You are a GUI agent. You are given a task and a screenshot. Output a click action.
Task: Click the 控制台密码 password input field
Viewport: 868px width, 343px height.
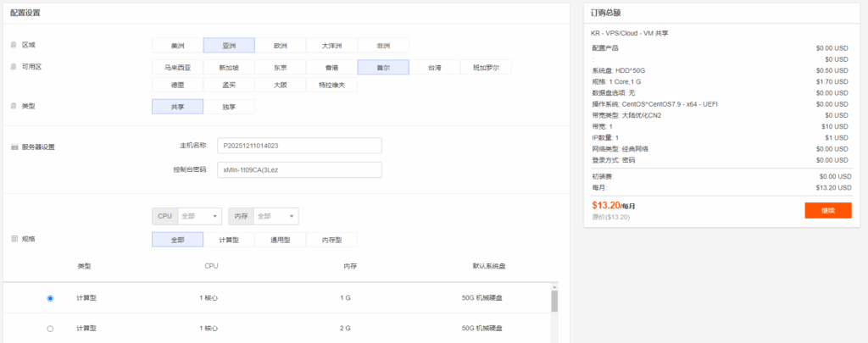pos(299,169)
